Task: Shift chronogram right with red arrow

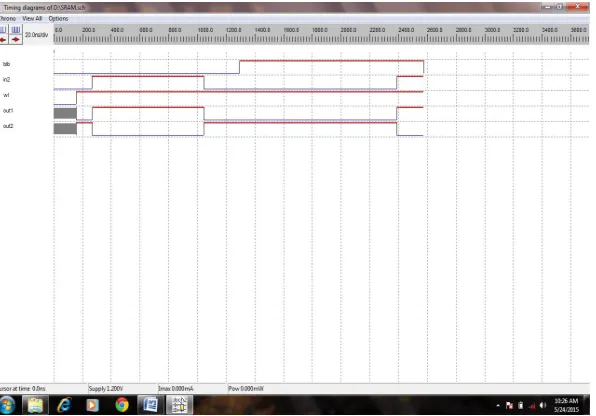Action: 16,40
